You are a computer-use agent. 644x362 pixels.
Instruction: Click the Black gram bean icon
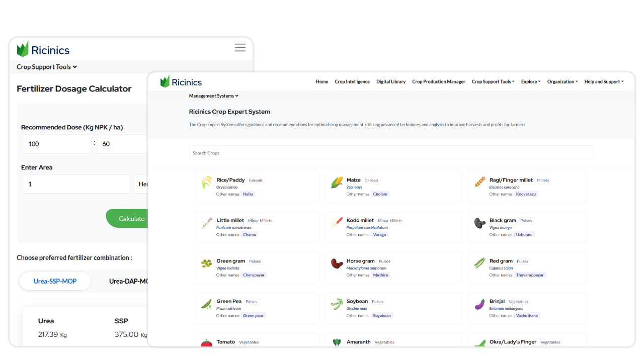point(480,223)
